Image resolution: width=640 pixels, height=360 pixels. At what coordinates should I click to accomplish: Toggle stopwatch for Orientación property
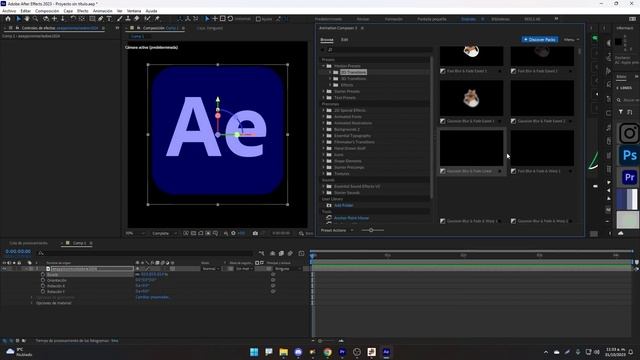click(43, 280)
